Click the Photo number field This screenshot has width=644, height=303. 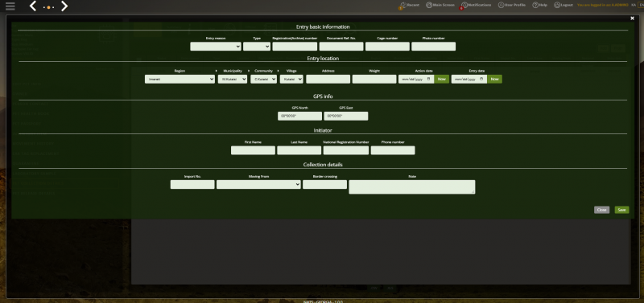pyautogui.click(x=433, y=47)
